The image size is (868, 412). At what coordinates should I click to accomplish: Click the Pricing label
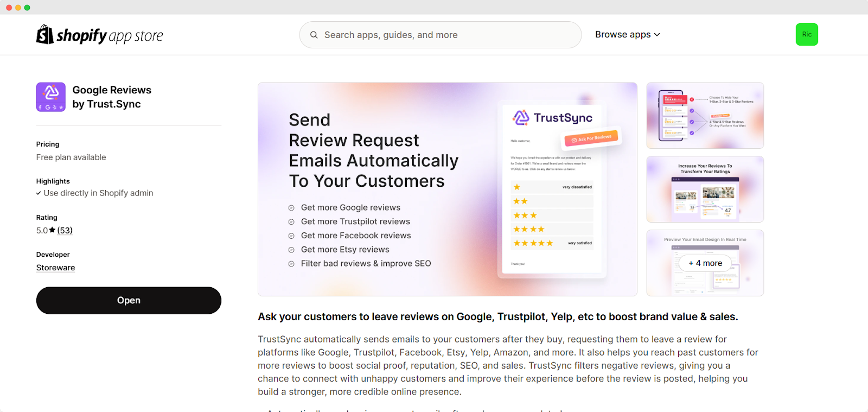click(x=48, y=144)
